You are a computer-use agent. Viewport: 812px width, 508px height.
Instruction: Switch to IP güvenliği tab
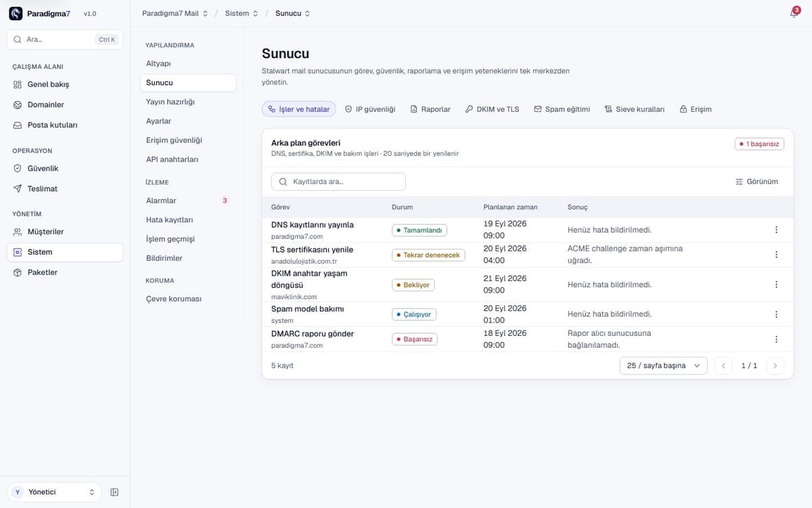point(370,109)
